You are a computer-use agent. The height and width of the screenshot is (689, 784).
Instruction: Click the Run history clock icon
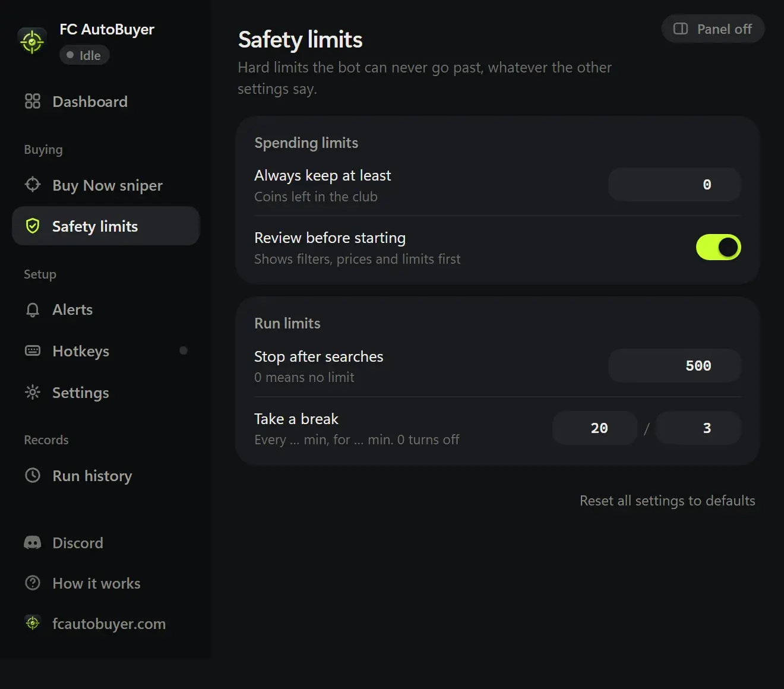(x=33, y=475)
